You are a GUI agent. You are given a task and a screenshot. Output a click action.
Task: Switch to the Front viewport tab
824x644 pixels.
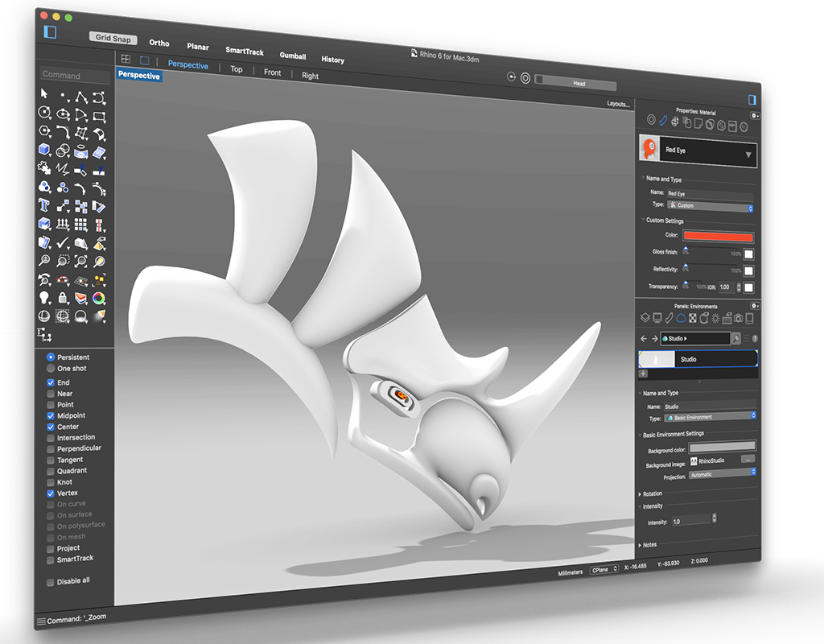pyautogui.click(x=272, y=72)
